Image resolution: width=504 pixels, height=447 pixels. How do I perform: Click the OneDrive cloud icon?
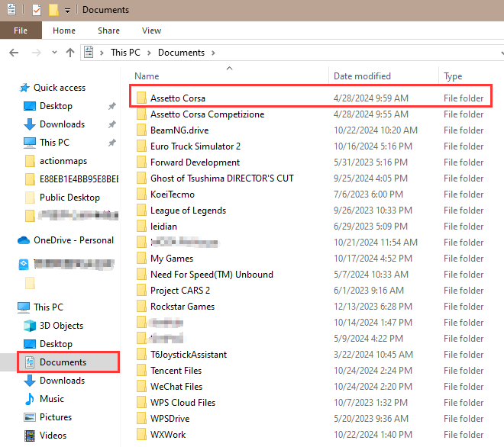tap(24, 240)
